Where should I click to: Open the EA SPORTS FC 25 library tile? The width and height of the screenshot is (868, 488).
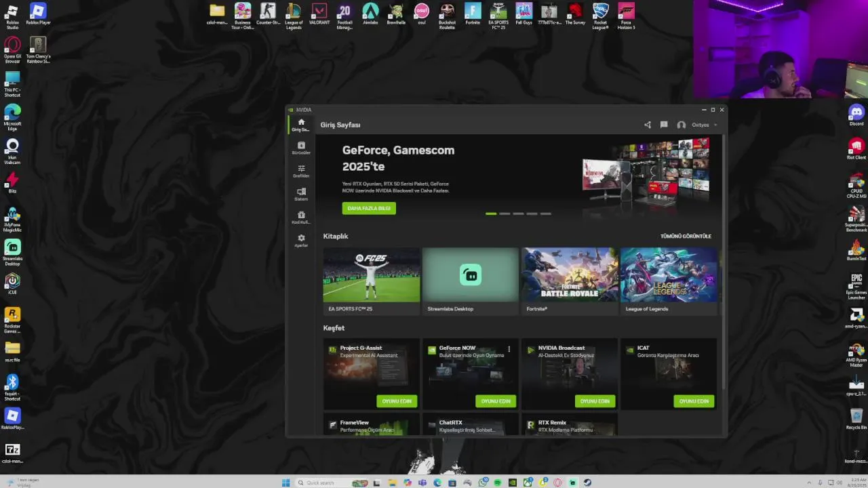click(372, 281)
